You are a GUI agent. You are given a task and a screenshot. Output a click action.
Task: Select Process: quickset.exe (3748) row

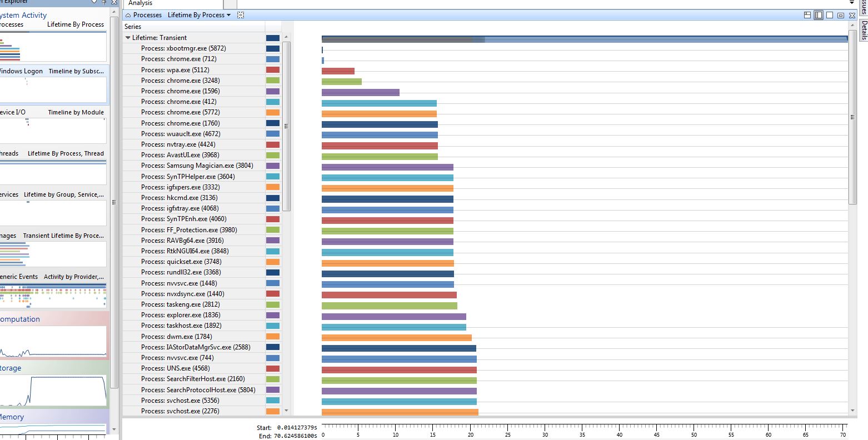(x=194, y=262)
